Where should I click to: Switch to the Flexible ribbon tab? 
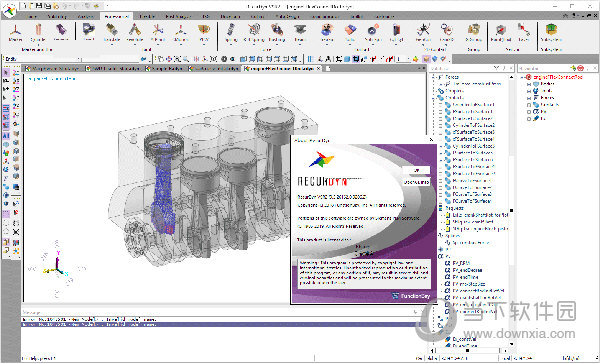[x=147, y=16]
